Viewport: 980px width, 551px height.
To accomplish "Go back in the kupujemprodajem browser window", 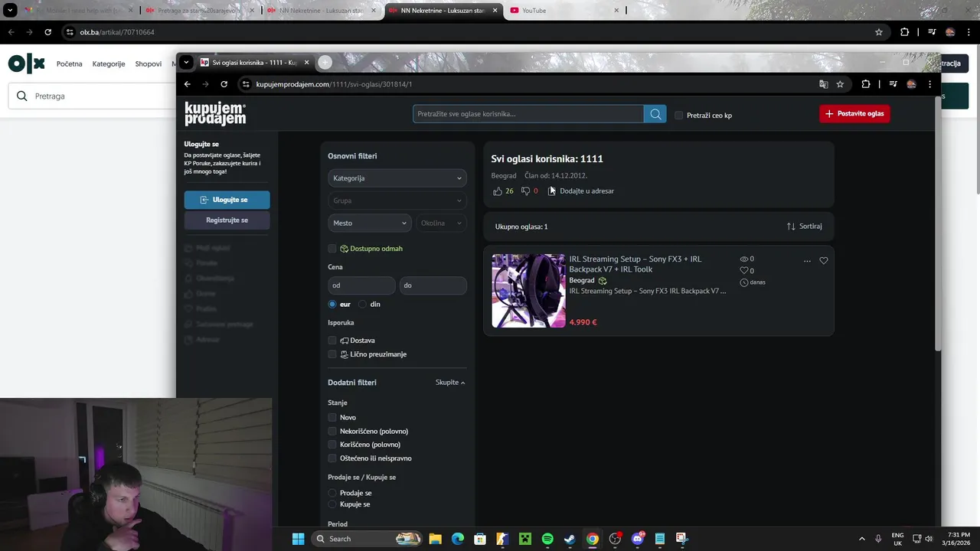I will [187, 84].
